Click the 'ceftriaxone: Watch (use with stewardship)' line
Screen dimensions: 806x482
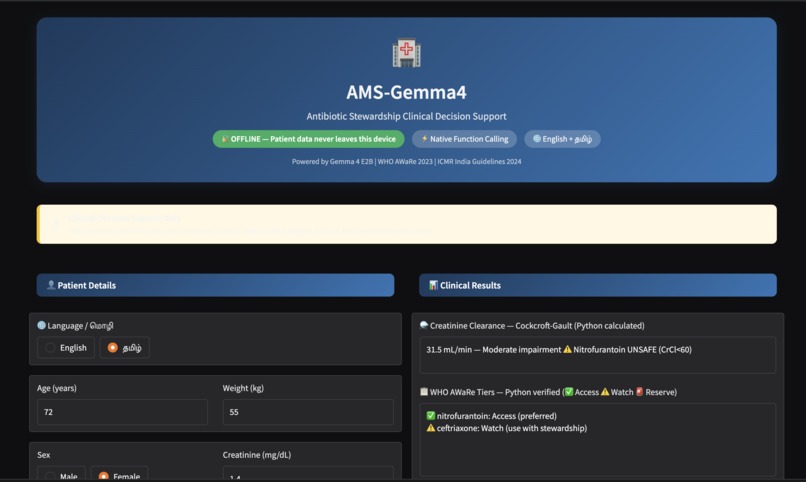click(x=506, y=428)
